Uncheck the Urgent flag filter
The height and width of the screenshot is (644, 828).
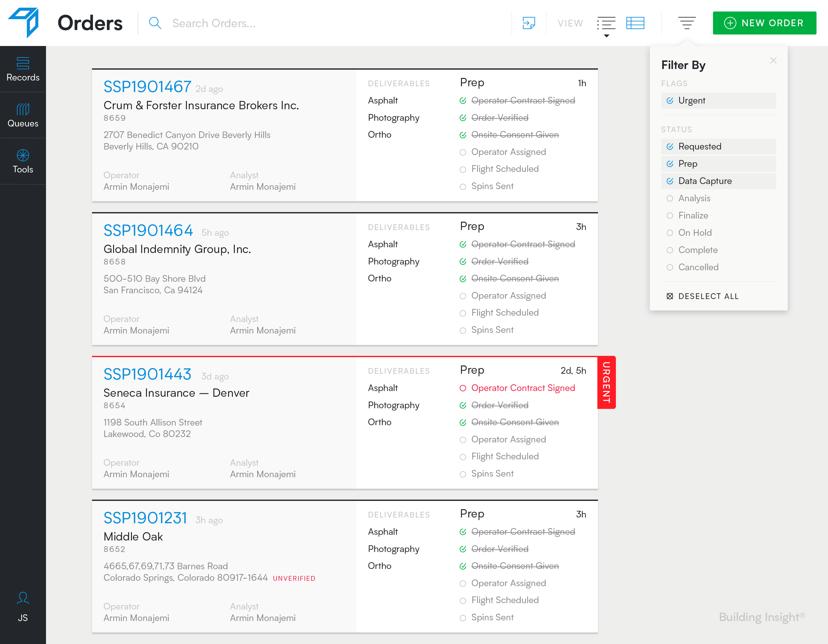[670, 101]
